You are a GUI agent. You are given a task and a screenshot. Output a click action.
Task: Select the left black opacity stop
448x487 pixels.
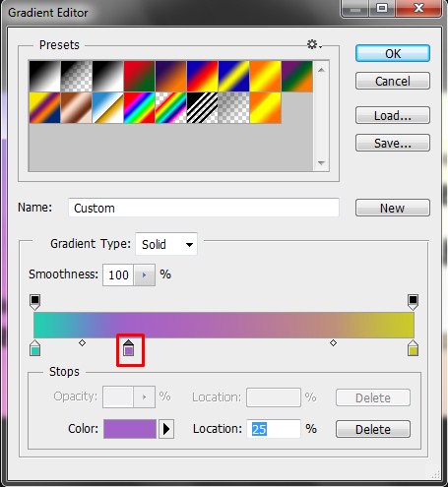click(x=35, y=302)
